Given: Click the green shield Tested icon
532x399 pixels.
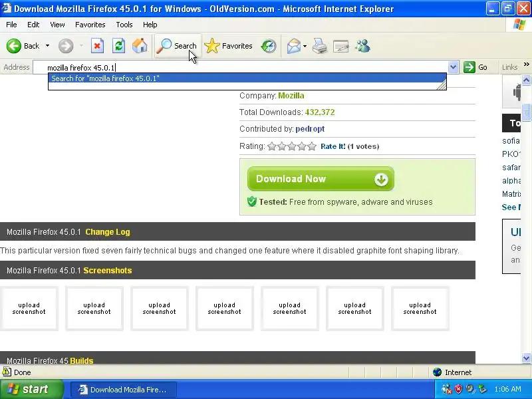Looking at the screenshot, I should click(252, 201).
